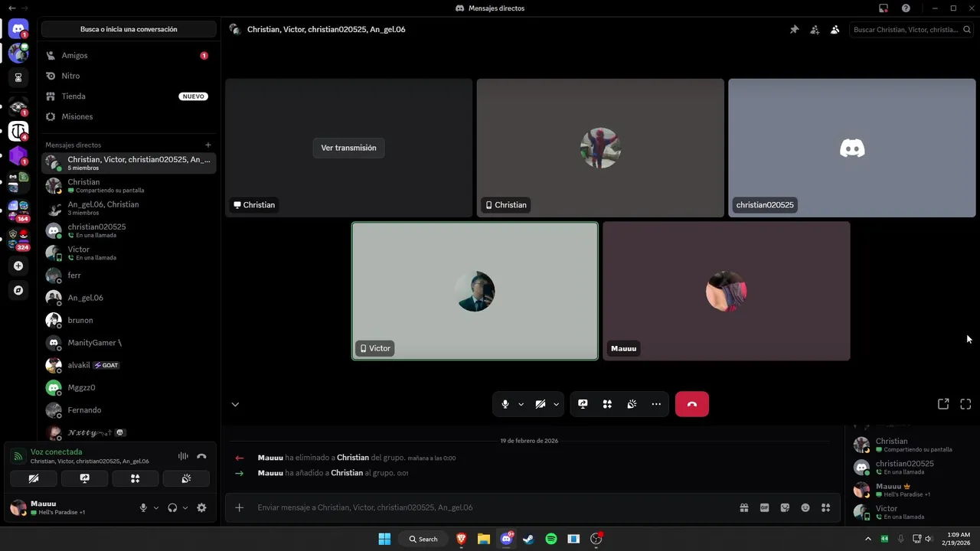Click the pinned messages pin icon
This screenshot has width=980, height=551.
pyautogui.click(x=794, y=29)
